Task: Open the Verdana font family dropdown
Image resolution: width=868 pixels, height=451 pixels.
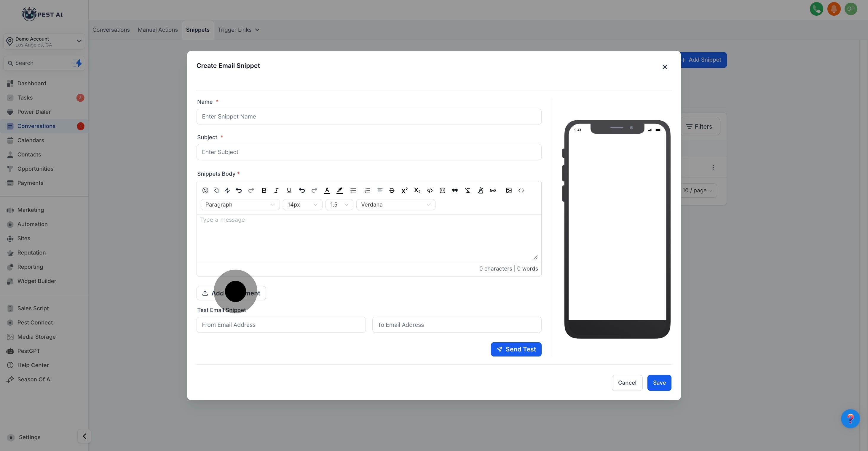Action: tap(395, 204)
